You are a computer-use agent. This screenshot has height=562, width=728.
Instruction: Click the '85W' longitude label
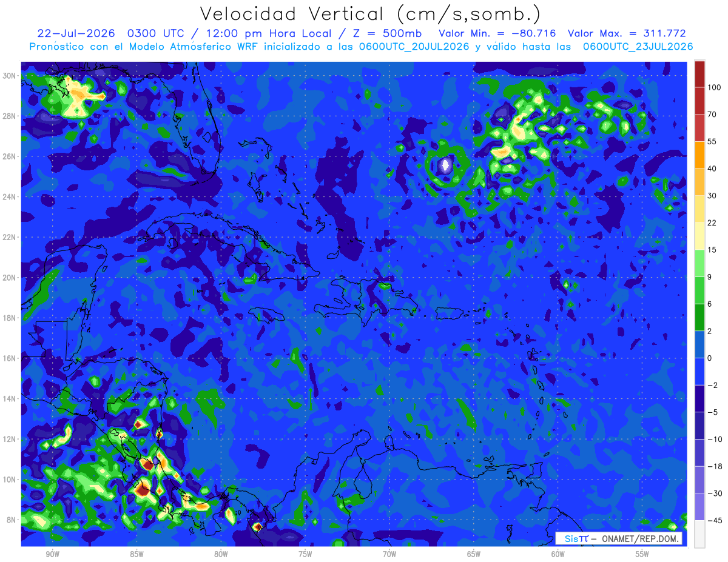pos(136,554)
